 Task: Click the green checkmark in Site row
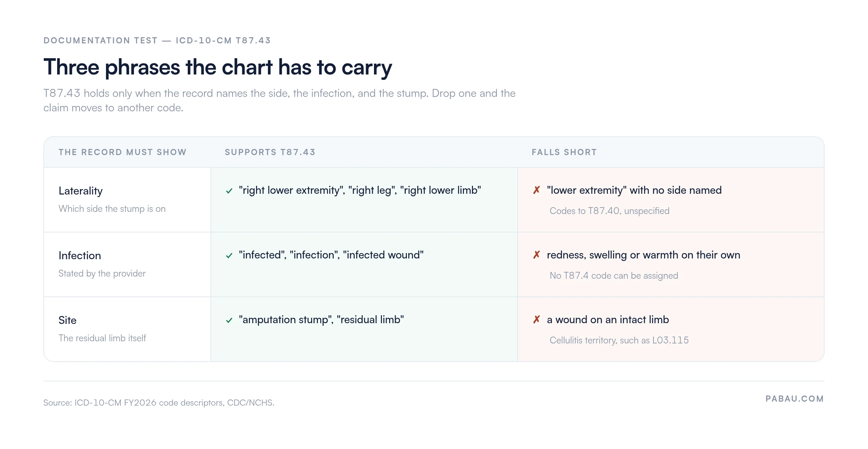click(x=229, y=320)
